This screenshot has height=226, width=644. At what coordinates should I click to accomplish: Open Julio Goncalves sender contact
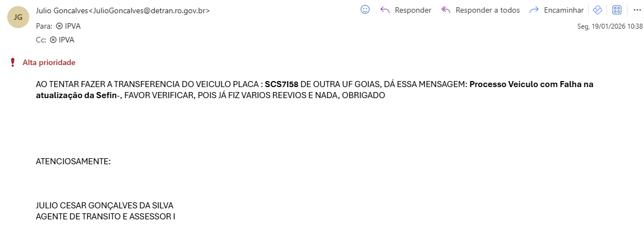[x=122, y=10]
